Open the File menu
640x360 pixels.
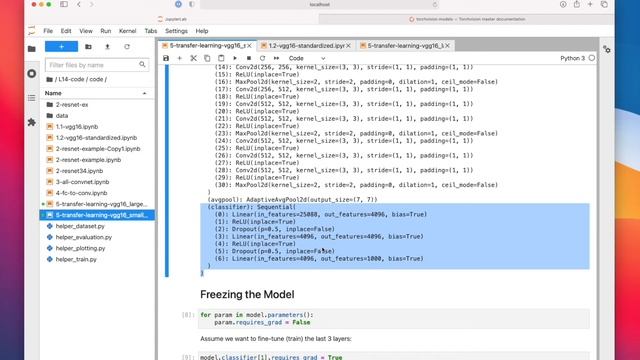pyautogui.click(x=48, y=31)
